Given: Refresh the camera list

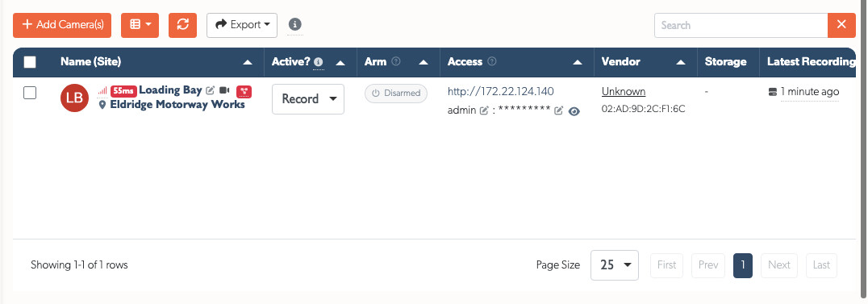Looking at the screenshot, I should (x=182, y=25).
